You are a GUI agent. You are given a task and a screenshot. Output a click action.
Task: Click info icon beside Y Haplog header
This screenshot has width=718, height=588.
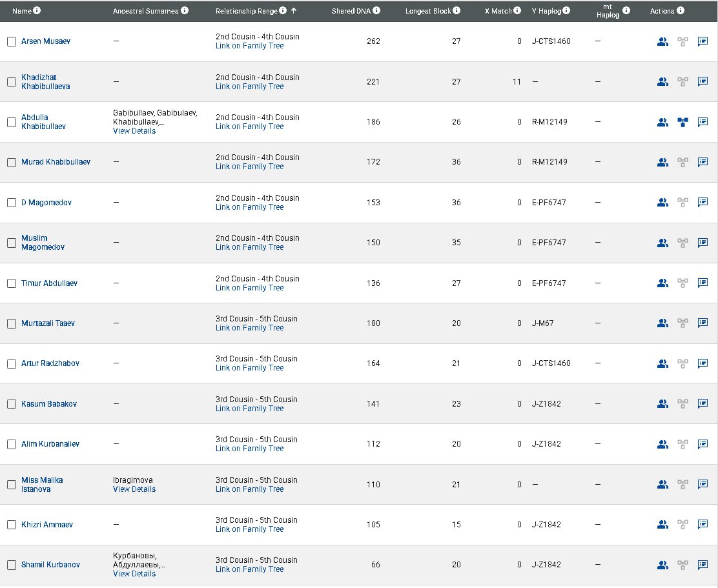566,10
